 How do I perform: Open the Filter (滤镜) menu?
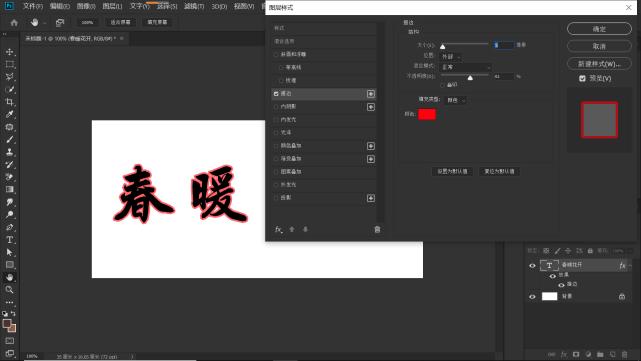click(x=194, y=7)
